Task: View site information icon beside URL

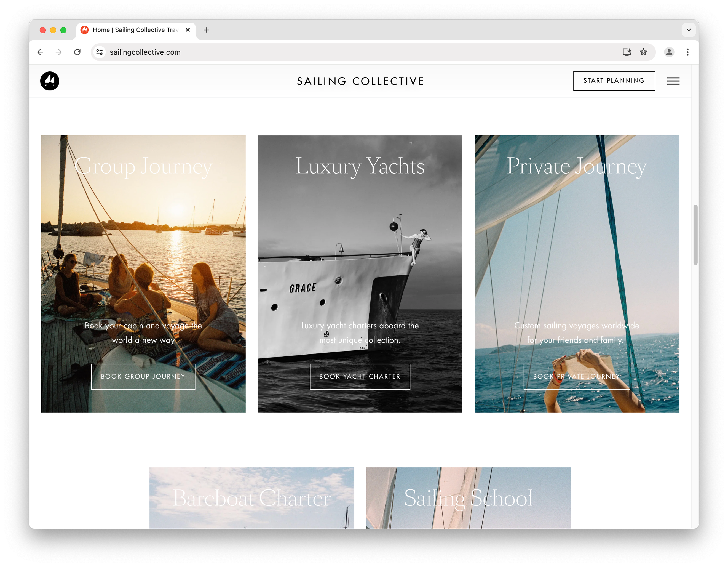Action: pyautogui.click(x=99, y=52)
